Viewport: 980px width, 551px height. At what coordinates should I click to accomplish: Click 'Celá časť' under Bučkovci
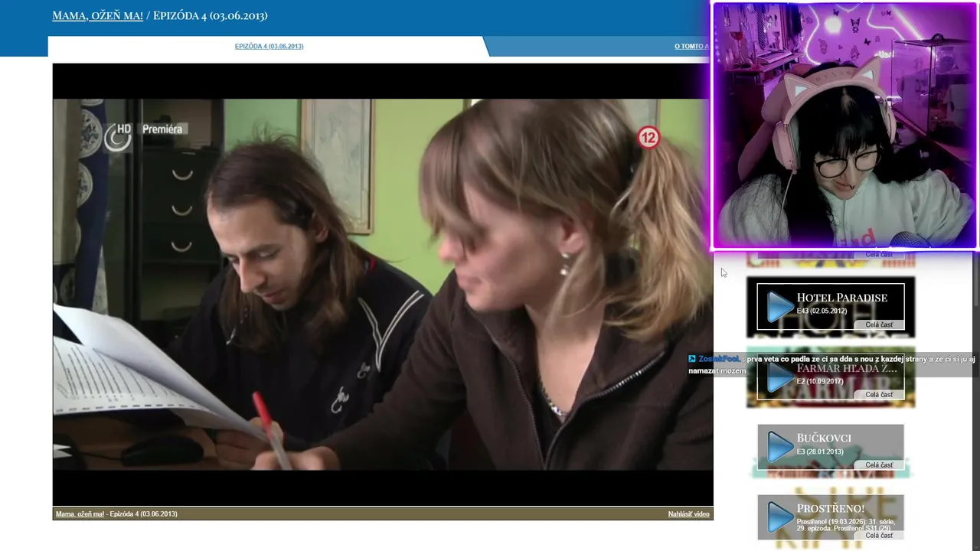[x=879, y=465]
